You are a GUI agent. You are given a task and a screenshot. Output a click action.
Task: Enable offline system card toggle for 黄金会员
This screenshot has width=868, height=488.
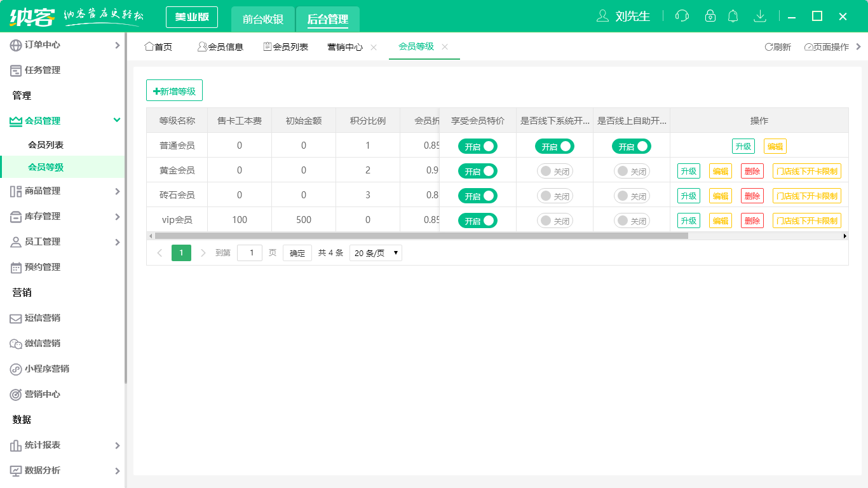pos(555,171)
